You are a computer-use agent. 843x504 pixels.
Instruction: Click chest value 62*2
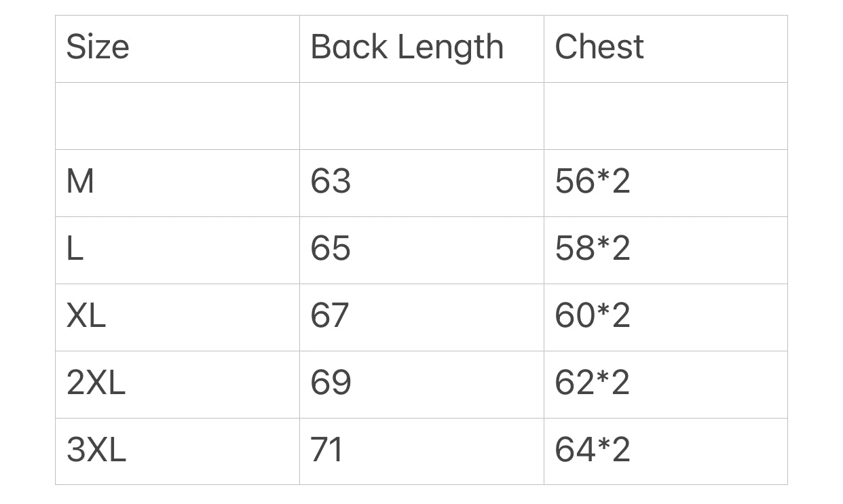pyautogui.click(x=593, y=383)
